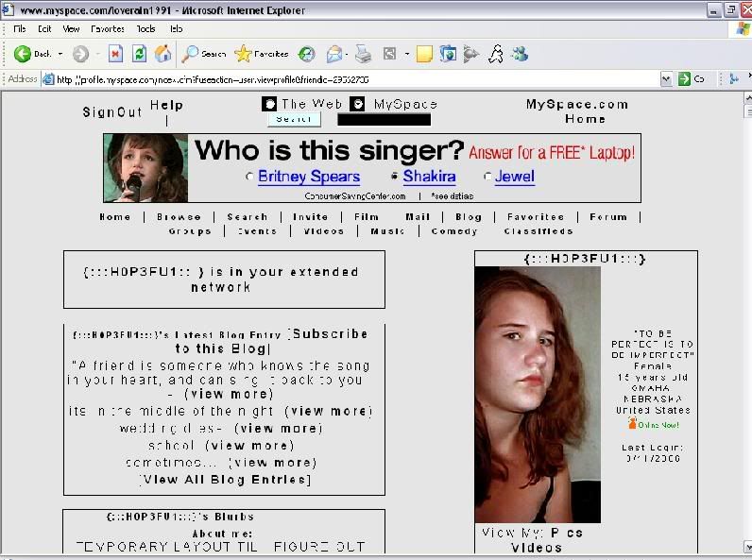Choose The Web search radio button

(269, 104)
